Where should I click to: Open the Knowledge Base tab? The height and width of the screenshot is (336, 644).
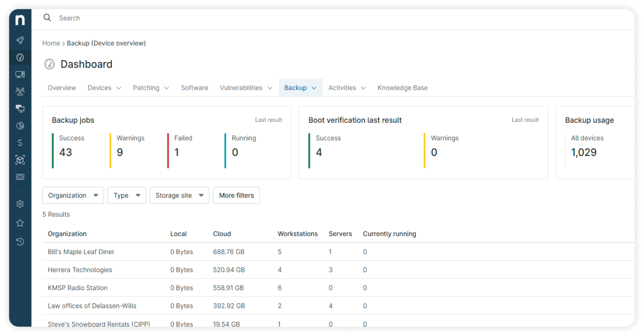(x=403, y=88)
